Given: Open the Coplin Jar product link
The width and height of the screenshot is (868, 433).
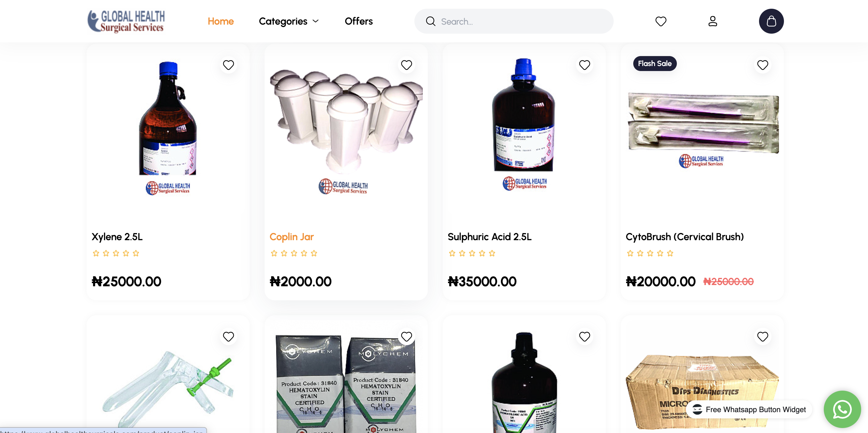Looking at the screenshot, I should pyautogui.click(x=291, y=237).
